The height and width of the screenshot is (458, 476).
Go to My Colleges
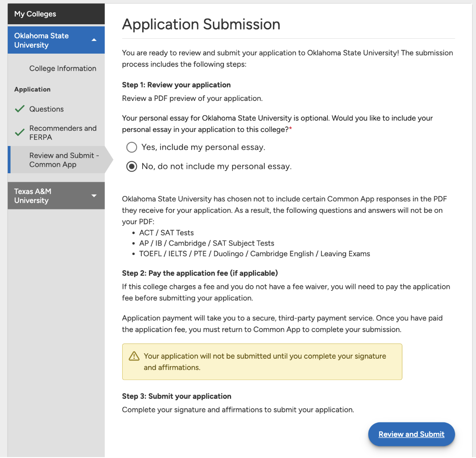pyautogui.click(x=35, y=14)
